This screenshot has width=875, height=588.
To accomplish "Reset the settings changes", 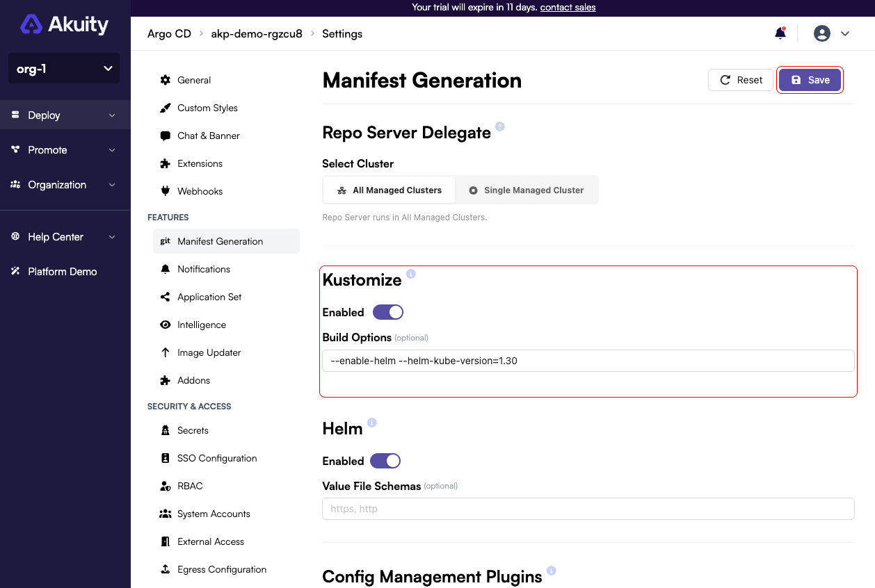I will 741,80.
